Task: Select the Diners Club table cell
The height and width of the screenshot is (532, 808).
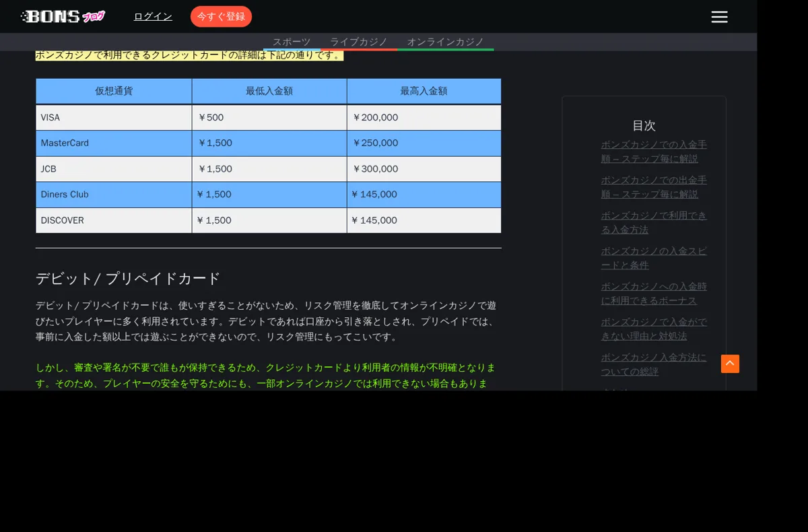Action: [114, 195]
